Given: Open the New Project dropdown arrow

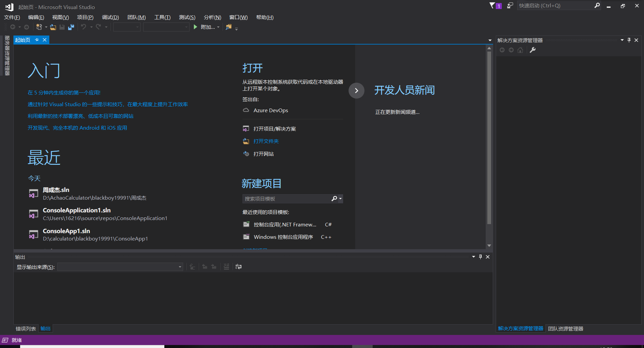Looking at the screenshot, I should pos(46,27).
